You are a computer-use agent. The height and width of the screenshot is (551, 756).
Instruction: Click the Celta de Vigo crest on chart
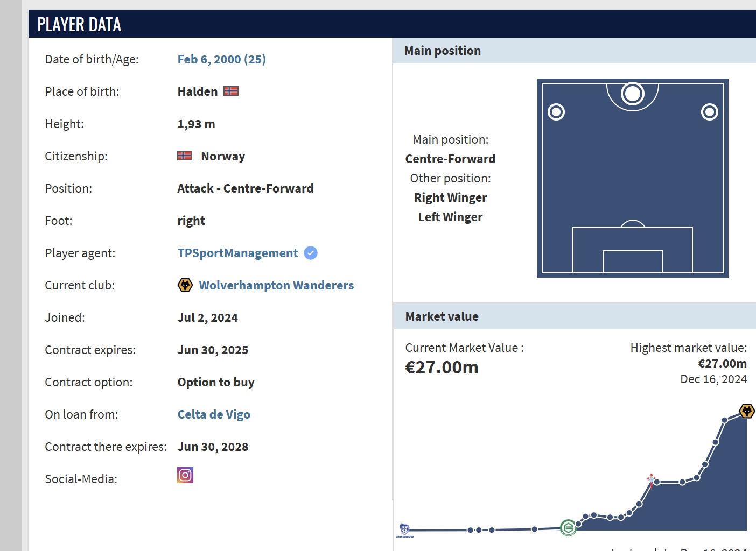point(651,479)
